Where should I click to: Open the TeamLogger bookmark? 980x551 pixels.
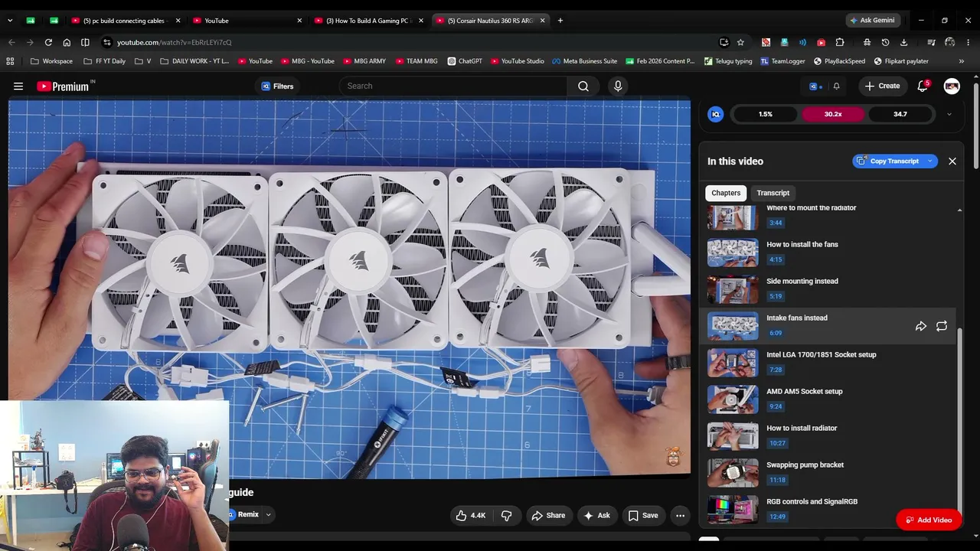click(x=782, y=61)
